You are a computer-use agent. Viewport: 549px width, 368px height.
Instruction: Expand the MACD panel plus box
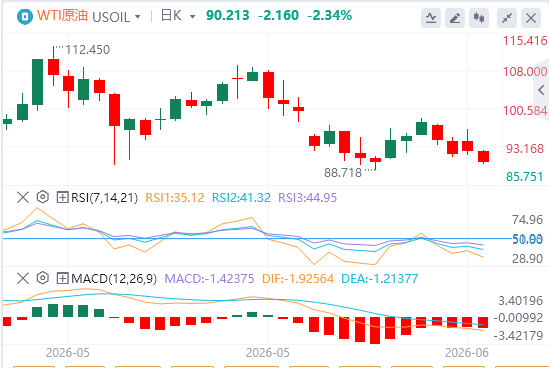tap(62, 279)
